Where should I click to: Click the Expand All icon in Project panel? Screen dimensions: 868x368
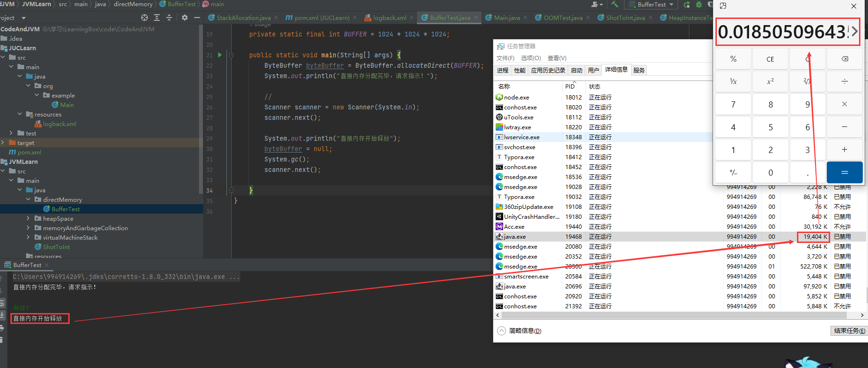[x=157, y=18]
